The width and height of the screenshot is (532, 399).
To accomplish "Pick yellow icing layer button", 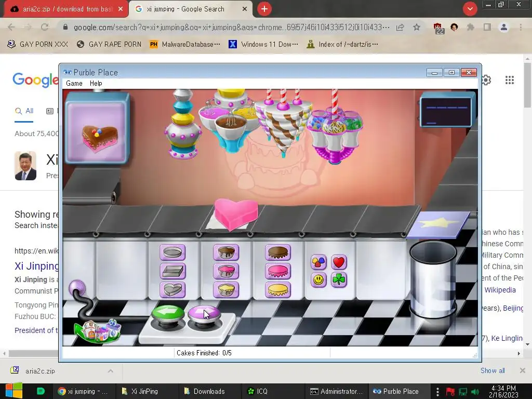I will coord(278,289).
